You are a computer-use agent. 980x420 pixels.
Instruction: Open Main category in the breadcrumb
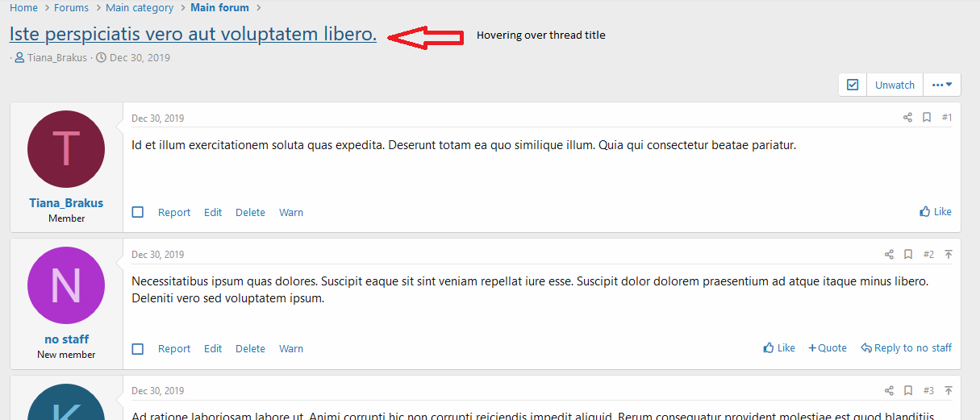(140, 8)
